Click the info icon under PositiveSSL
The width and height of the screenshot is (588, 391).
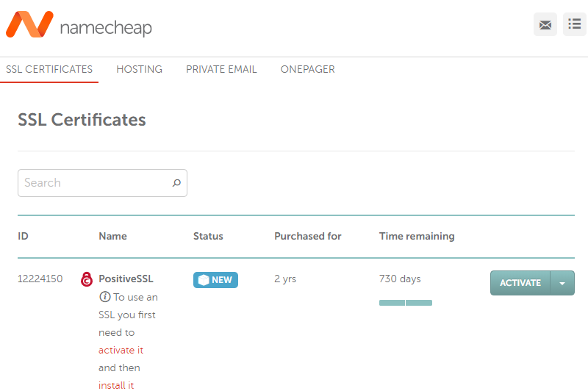104,298
